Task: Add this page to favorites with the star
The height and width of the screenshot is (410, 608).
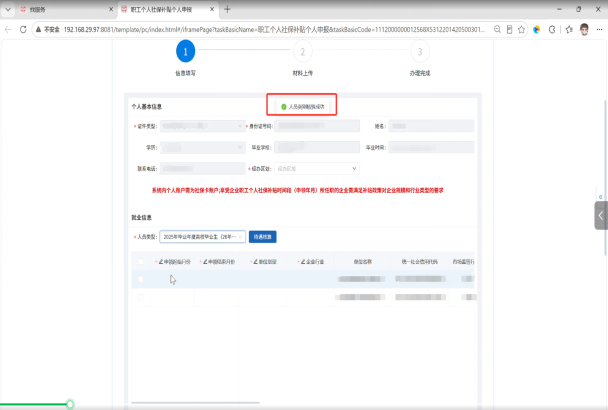Action: coord(522,29)
